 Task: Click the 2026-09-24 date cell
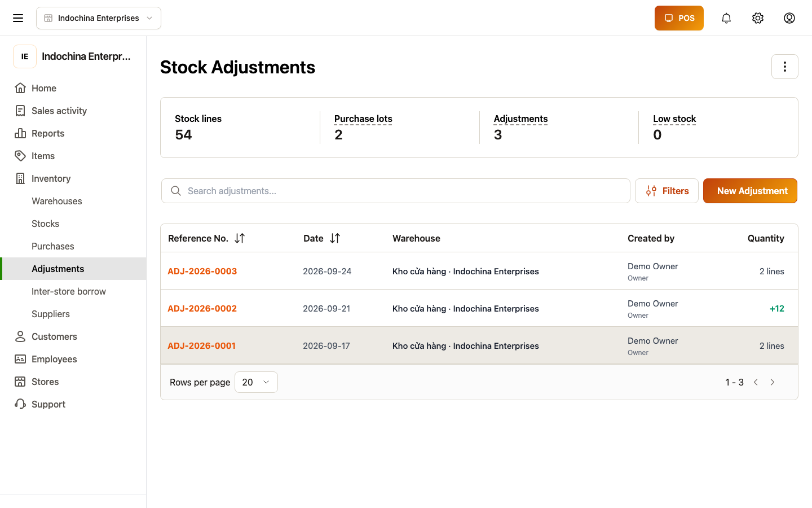(327, 271)
